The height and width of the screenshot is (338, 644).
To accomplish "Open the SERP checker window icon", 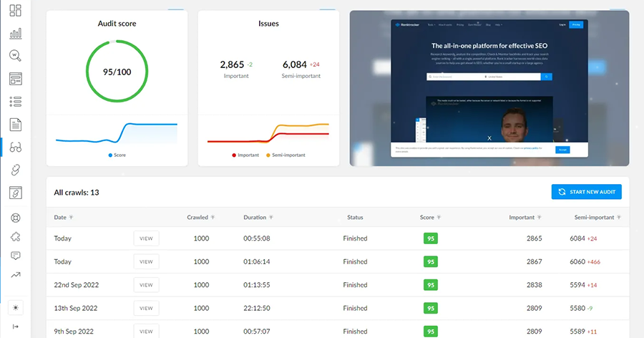I will [15, 79].
